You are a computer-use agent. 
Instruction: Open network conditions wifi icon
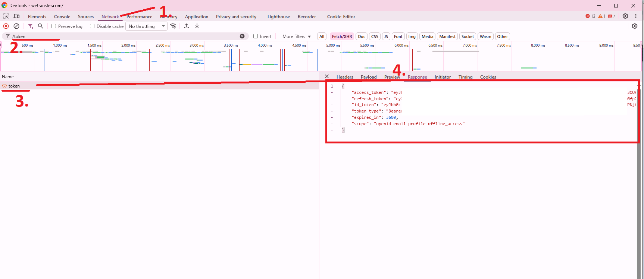pyautogui.click(x=173, y=26)
